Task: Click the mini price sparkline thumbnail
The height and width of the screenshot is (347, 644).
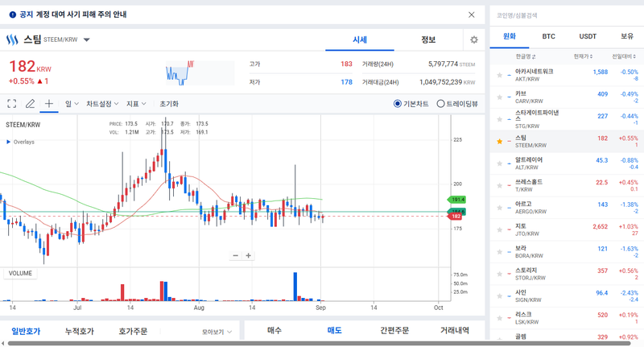Action: (200, 73)
